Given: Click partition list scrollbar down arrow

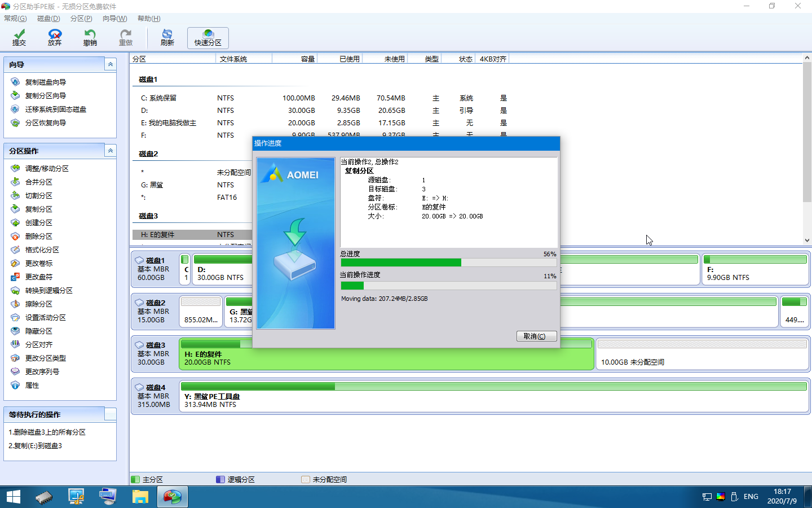Looking at the screenshot, I should click(807, 240).
